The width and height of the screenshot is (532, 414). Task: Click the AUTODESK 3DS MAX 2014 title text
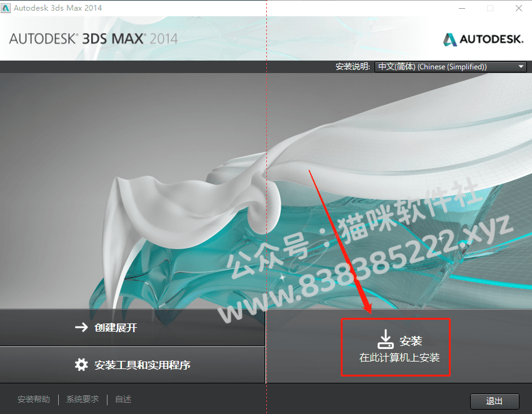tap(93, 39)
